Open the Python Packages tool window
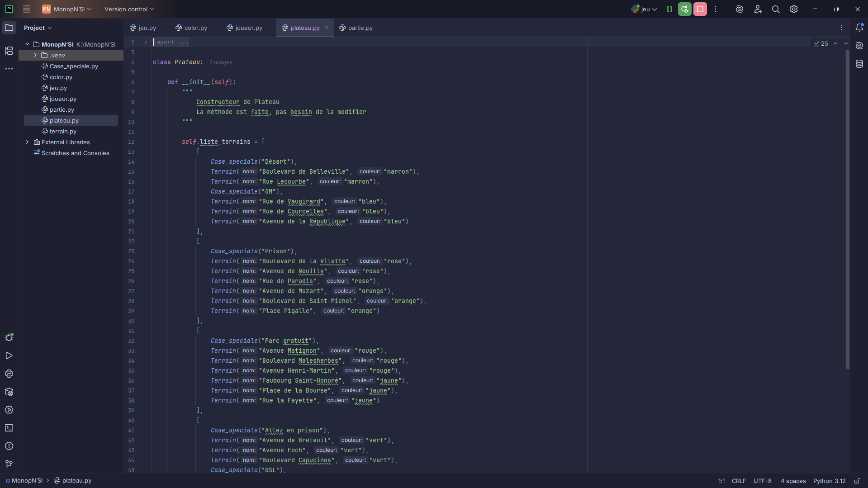Viewport: 868px width, 488px height. (9, 392)
